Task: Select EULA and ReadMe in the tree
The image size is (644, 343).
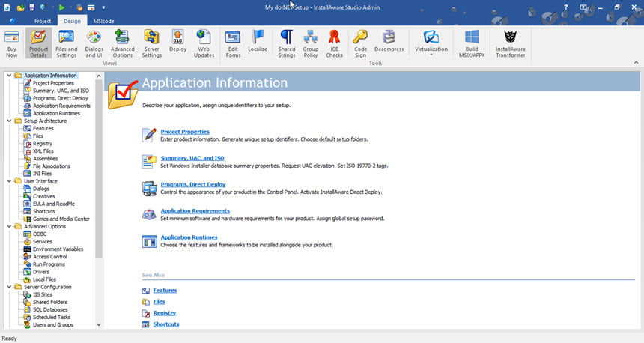Action: pos(54,204)
